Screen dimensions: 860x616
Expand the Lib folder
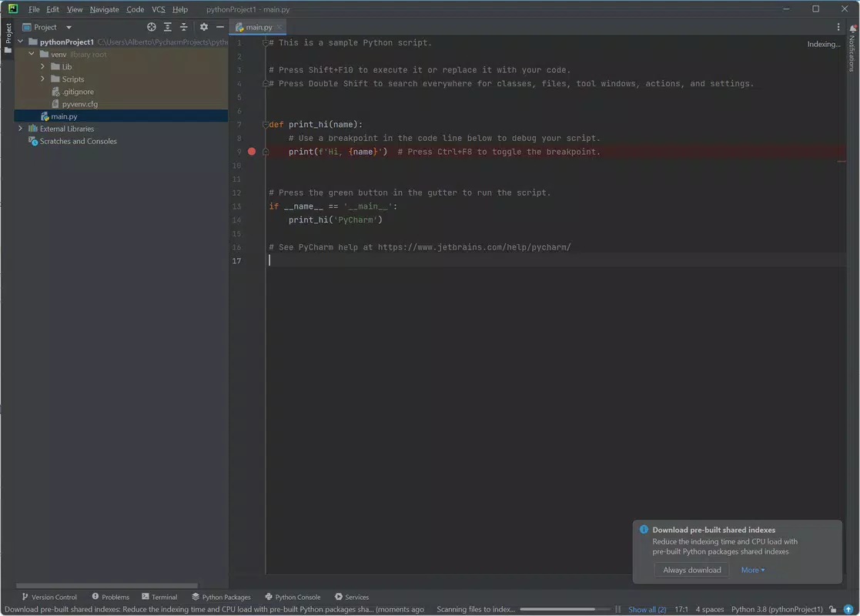click(42, 66)
